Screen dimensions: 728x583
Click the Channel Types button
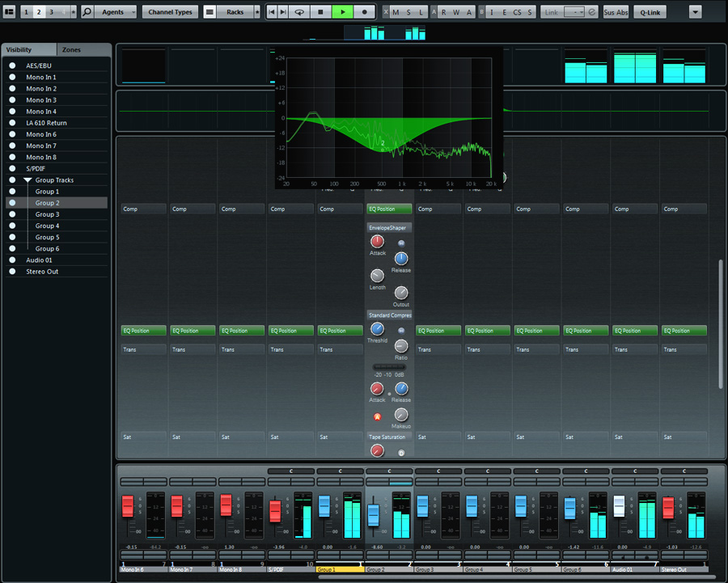(170, 12)
